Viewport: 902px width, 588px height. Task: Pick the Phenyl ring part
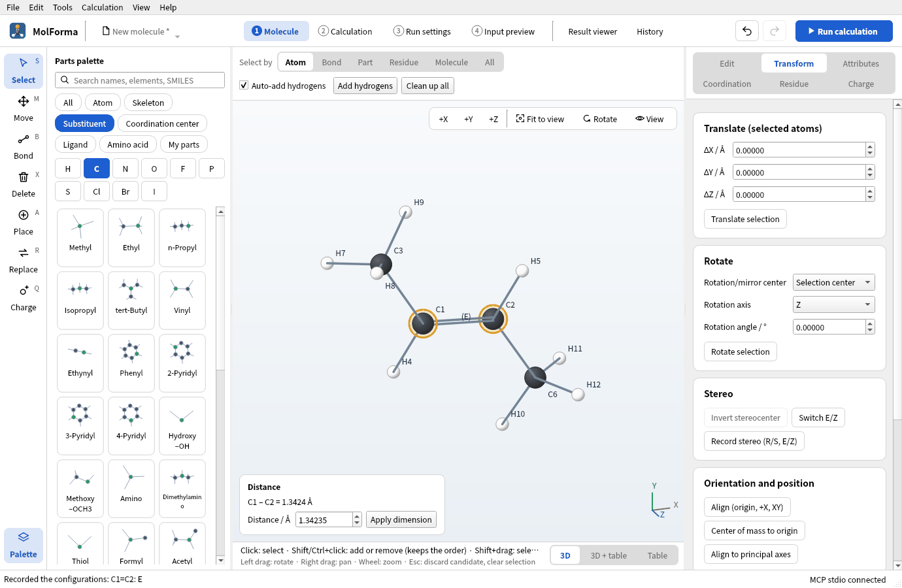click(131, 363)
